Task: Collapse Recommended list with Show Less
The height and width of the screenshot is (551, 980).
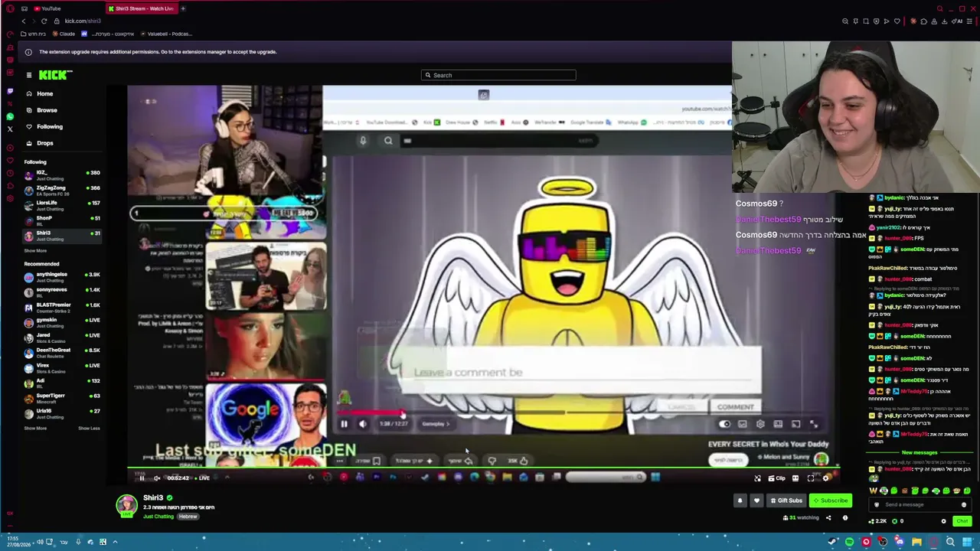Action: pos(89,429)
